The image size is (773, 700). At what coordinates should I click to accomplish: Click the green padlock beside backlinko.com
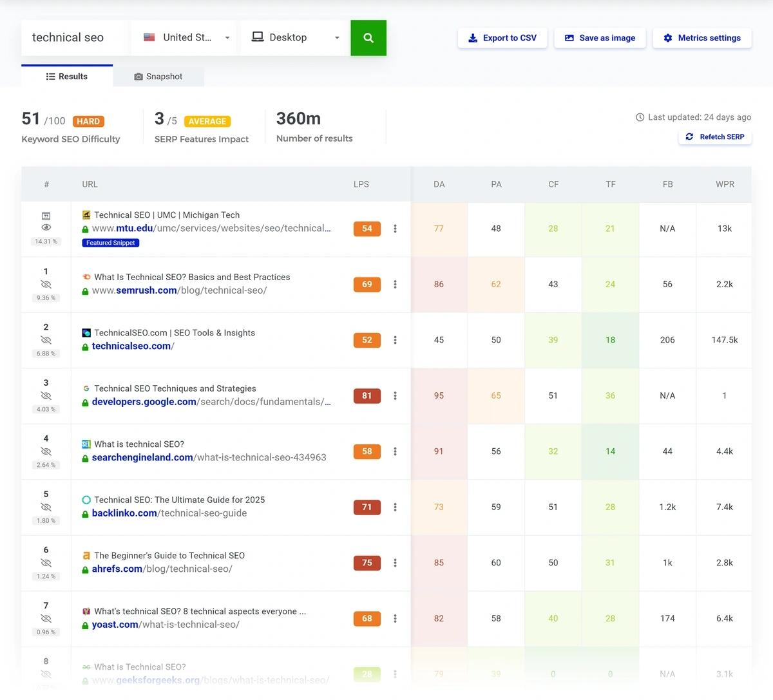(x=85, y=514)
